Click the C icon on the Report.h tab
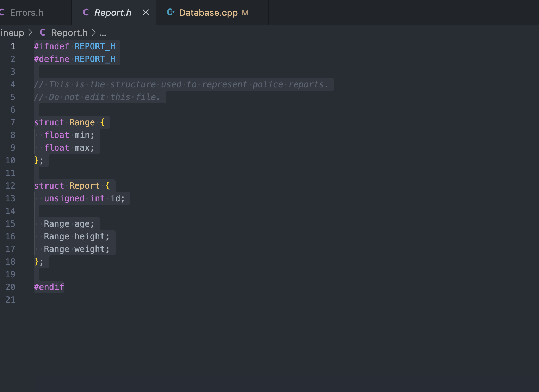The image size is (539, 392). [86, 12]
